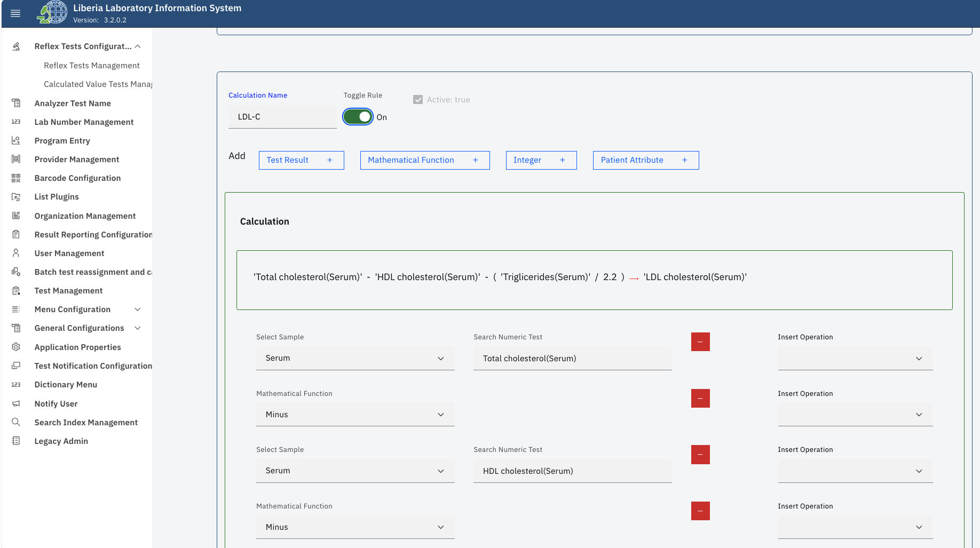Click the Lab Number Management 123 icon
The width and height of the screenshot is (980, 548).
pos(16,122)
